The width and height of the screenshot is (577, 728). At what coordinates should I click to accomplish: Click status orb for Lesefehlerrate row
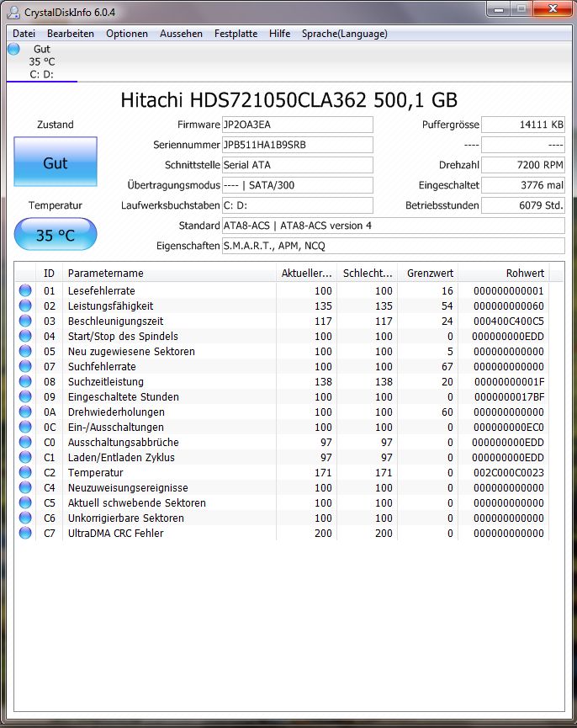pyautogui.click(x=25, y=290)
